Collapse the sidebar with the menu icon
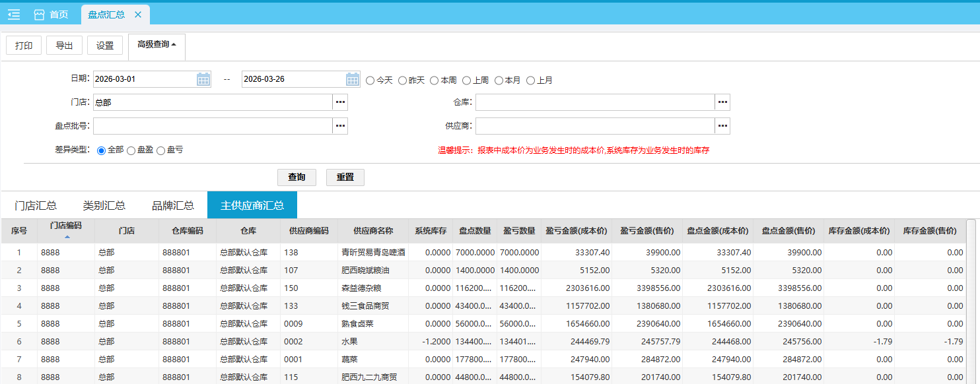 pos(14,15)
